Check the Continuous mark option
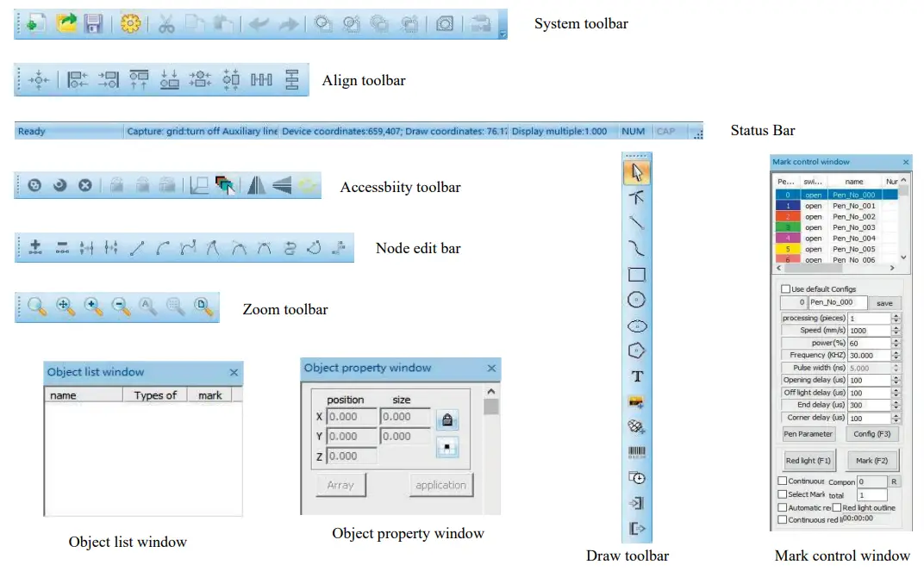The image size is (924, 571). 783,480
